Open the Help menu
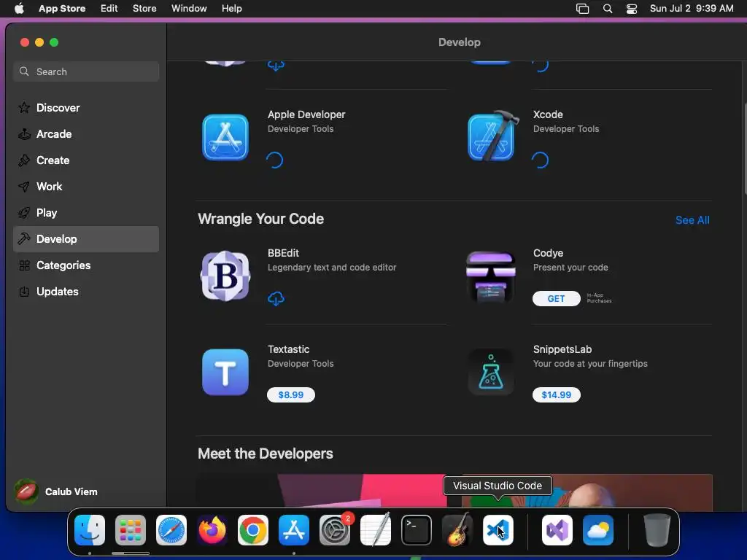This screenshot has width=747, height=560. [x=231, y=8]
